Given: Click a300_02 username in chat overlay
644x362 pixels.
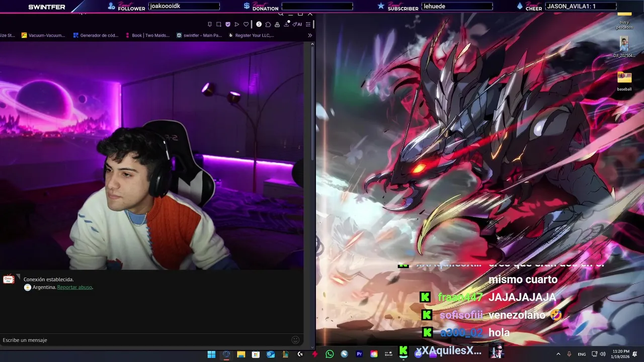Looking at the screenshot, I should 461,332.
